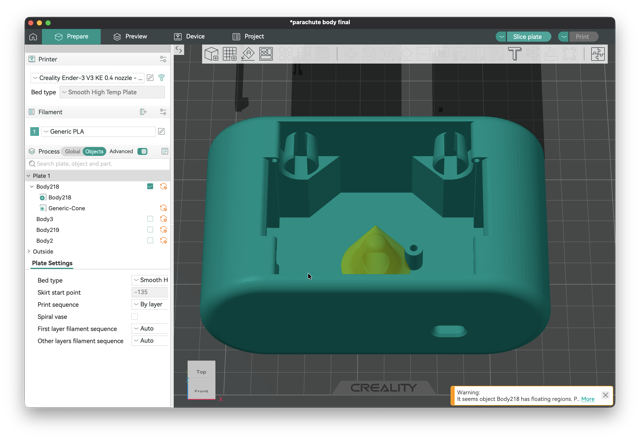Click the Print button

point(584,37)
